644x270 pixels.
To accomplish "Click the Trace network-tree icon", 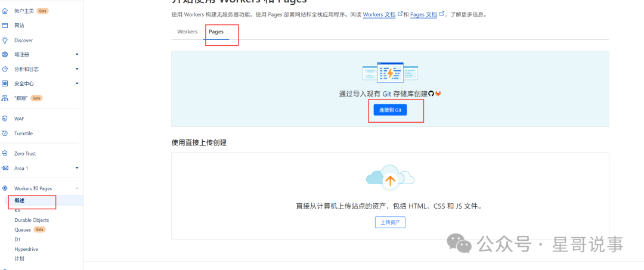I will coord(5,98).
